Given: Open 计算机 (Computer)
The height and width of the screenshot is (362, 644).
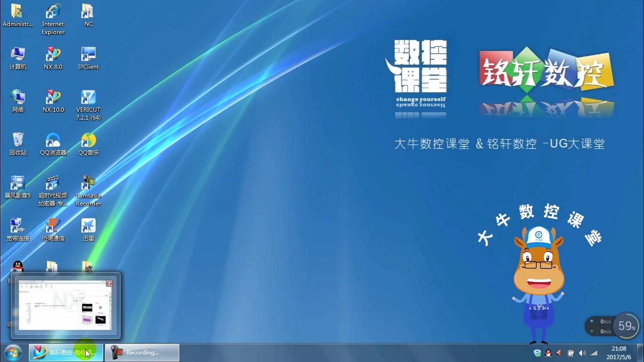Looking at the screenshot, I should (18, 53).
